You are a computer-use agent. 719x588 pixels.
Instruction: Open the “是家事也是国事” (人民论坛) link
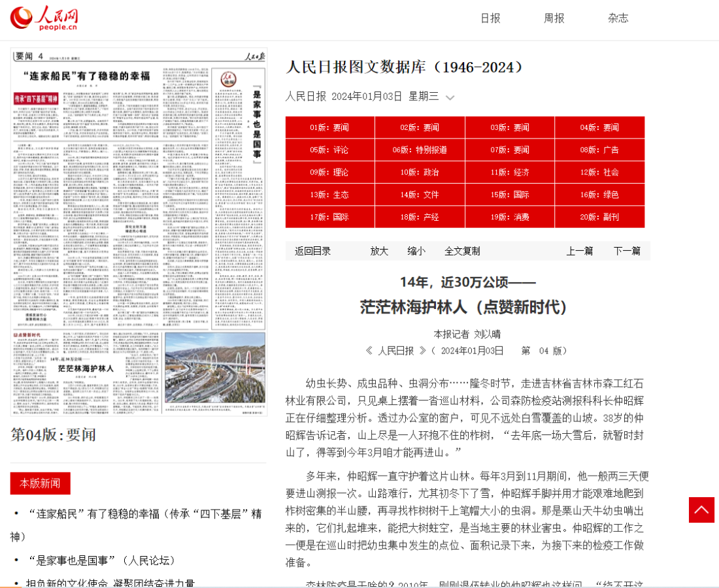coord(101,561)
